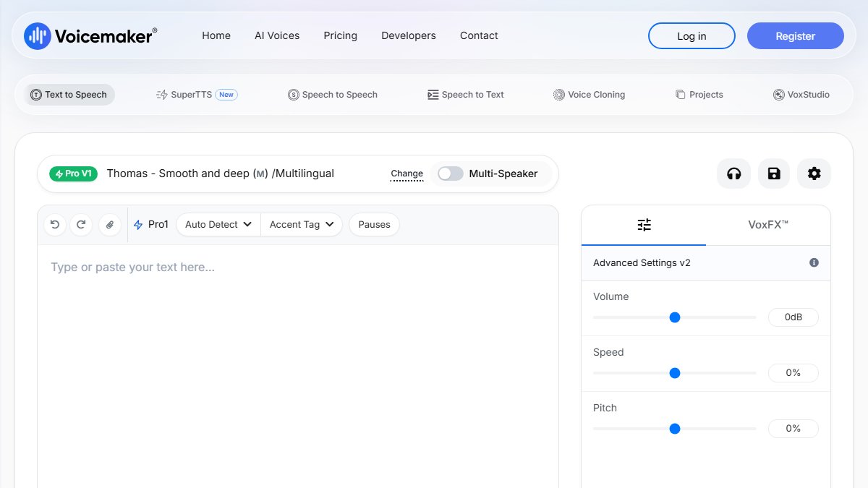This screenshot has width=868, height=488.
Task: Click the Log in button
Action: [692, 36]
